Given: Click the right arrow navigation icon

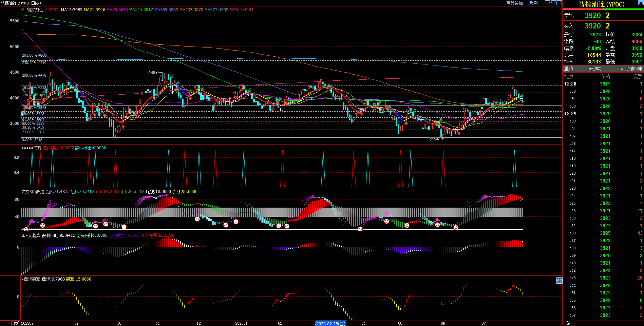Looking at the screenshot, I should click(x=553, y=3).
